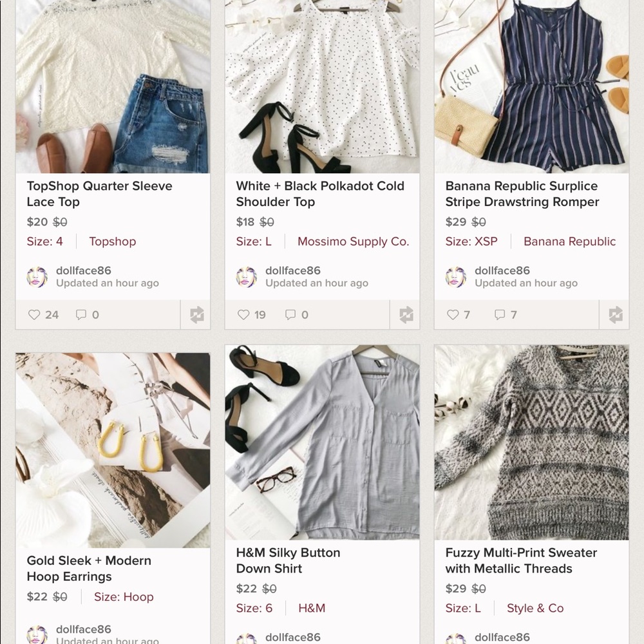Select Size: XSP on romper listing
Viewport: 644px width, 644px height.
pos(471,241)
